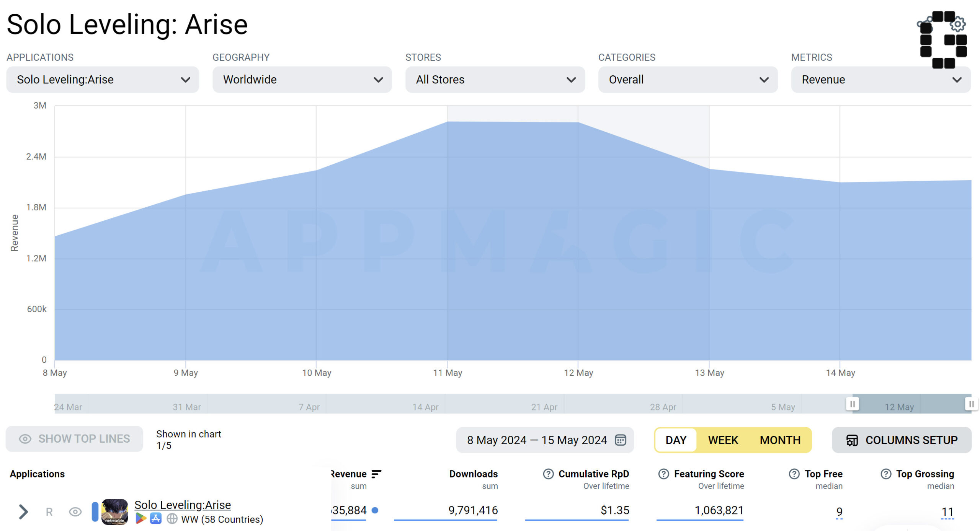
Task: Click the help icon for Cumulative RpD
Action: [548, 474]
